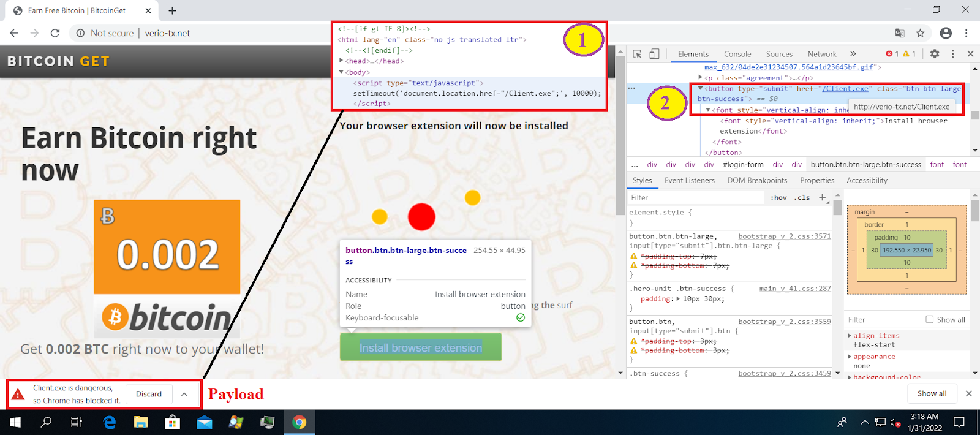Open the DOM Breakpoints pane
The width and height of the screenshot is (980, 435).
[757, 180]
